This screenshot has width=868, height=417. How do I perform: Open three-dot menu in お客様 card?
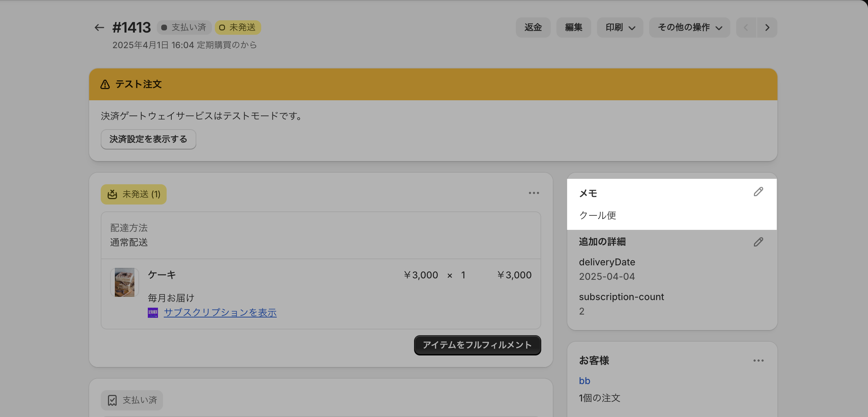[758, 361]
